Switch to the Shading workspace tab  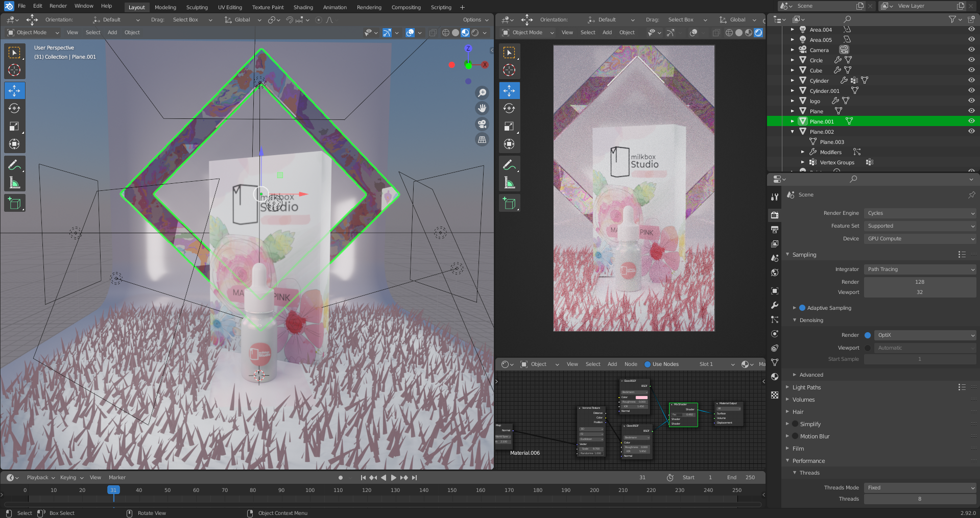[x=303, y=7]
